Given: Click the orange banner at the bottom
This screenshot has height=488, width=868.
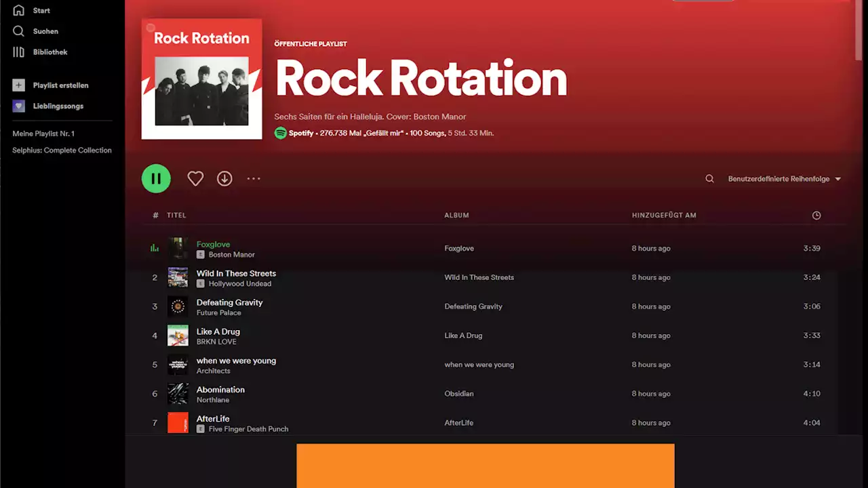Looking at the screenshot, I should (x=486, y=466).
